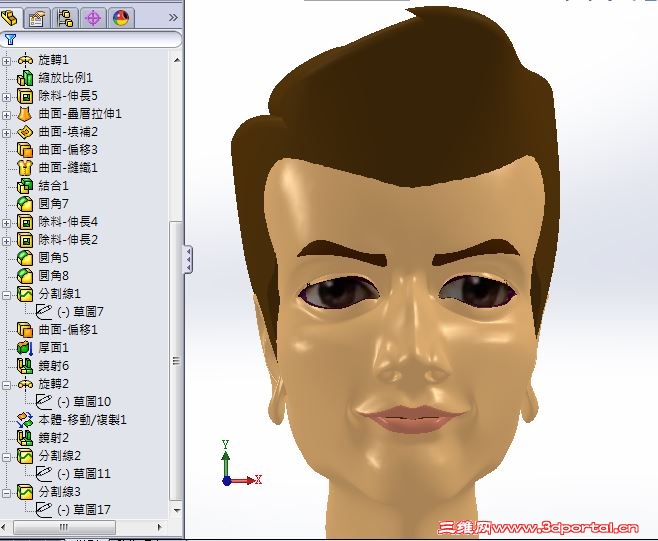Select the 厚面1 tree label
The height and width of the screenshot is (541, 658).
53,348
